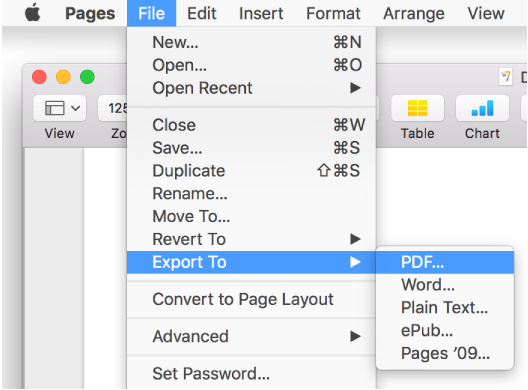
Task: Choose New... from File menu
Action: (251, 42)
